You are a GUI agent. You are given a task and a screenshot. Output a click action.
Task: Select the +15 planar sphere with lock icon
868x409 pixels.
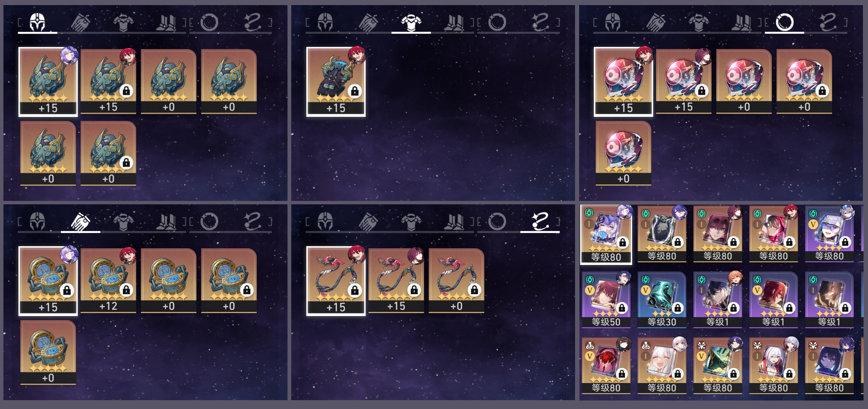point(684,81)
